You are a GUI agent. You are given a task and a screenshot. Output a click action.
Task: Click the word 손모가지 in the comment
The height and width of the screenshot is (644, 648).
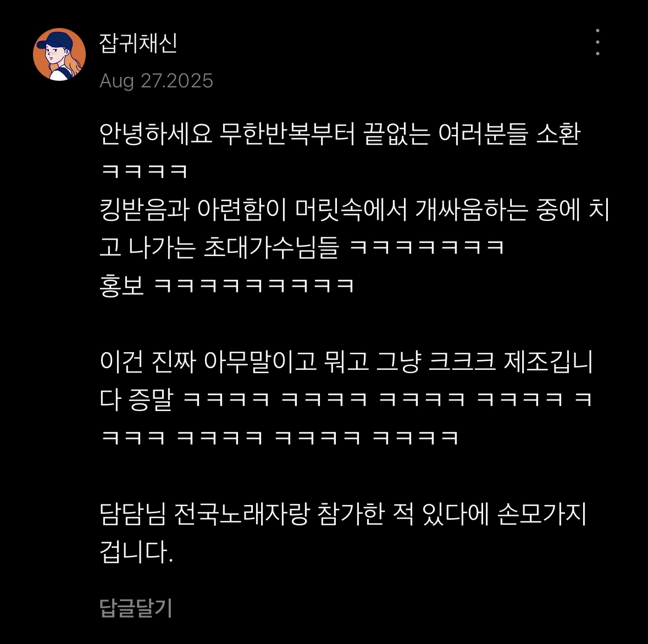click(x=542, y=514)
